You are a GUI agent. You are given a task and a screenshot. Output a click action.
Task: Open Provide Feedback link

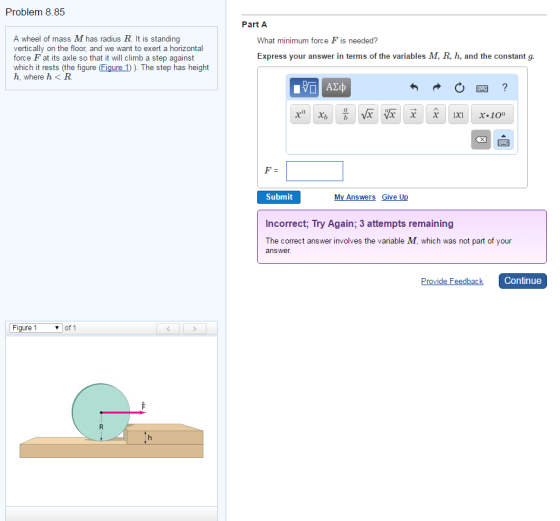452,281
